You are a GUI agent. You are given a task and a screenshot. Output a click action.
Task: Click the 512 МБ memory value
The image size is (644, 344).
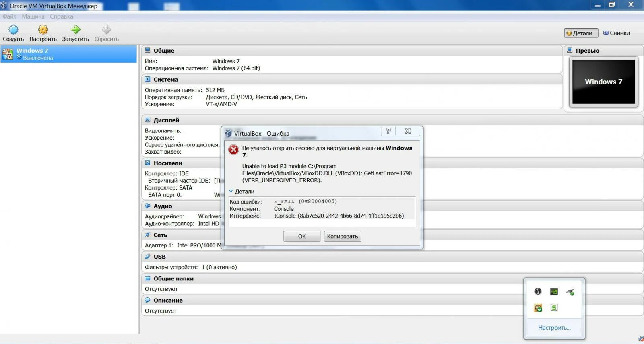click(215, 90)
